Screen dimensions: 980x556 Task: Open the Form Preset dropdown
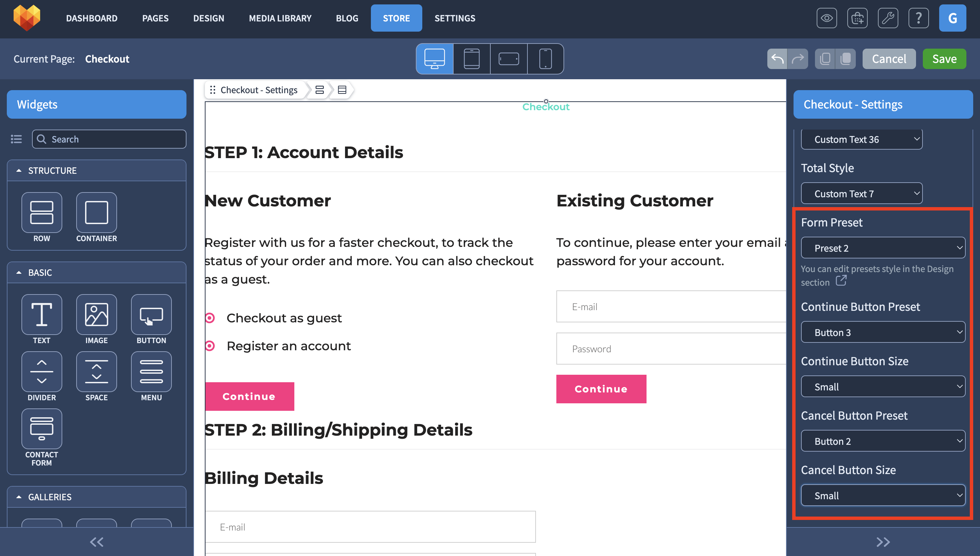(x=883, y=248)
